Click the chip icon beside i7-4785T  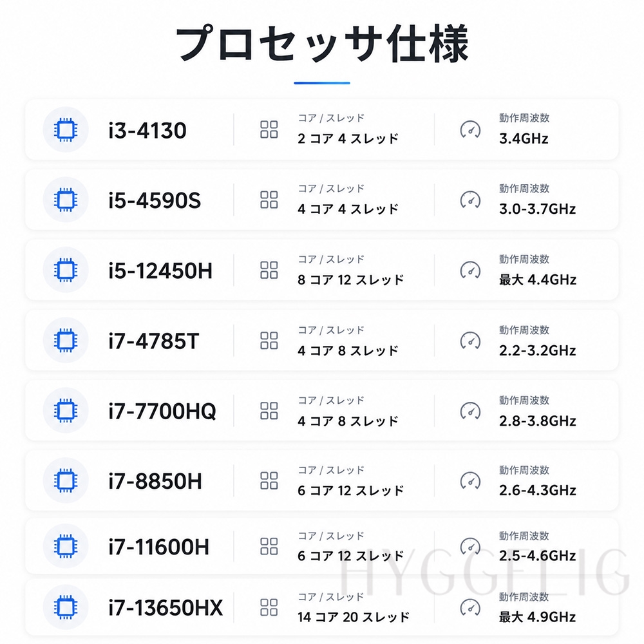point(66,341)
